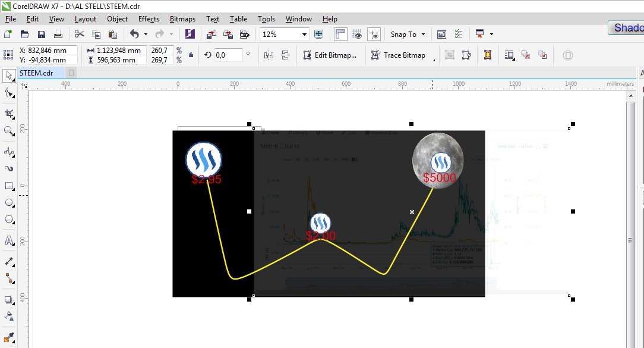Select the Pick tool
The height and width of the screenshot is (348, 644).
tap(9, 76)
